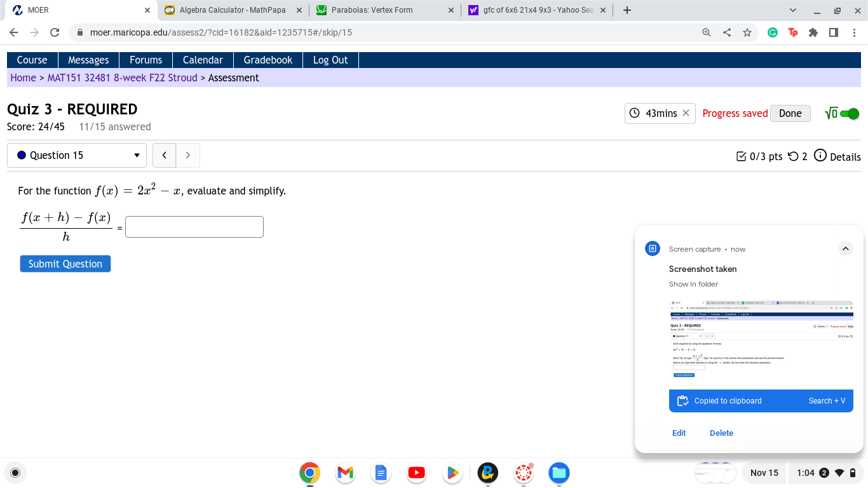Image resolution: width=868 pixels, height=488 pixels.
Task: Collapse the Screen capture notification
Action: point(846,248)
